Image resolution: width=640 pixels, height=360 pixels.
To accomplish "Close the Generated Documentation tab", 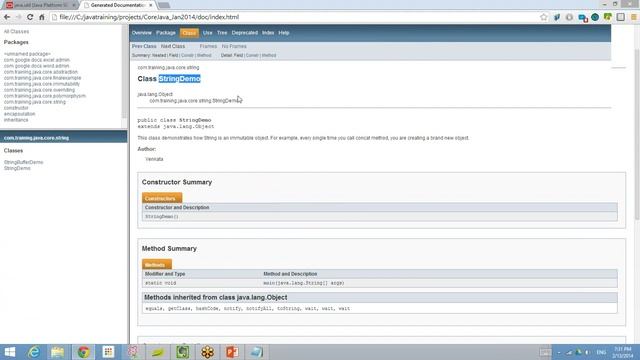I will click(151, 5).
